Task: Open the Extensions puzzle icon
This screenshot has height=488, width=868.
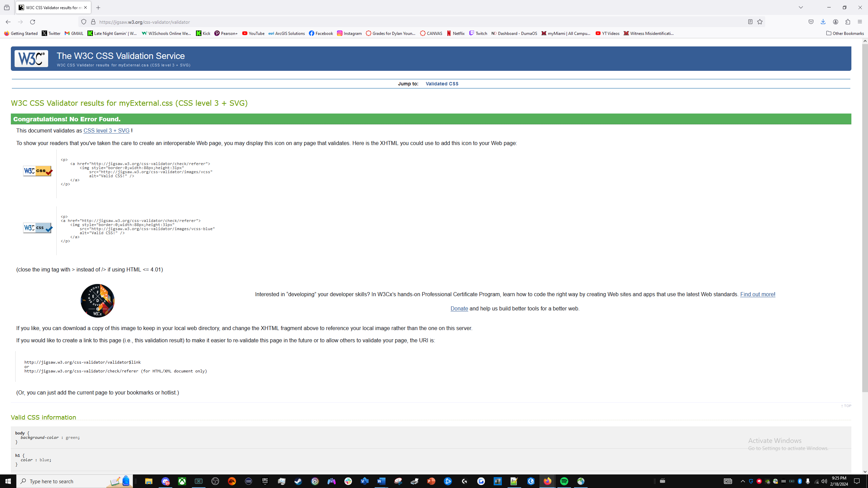Action: pos(848,22)
